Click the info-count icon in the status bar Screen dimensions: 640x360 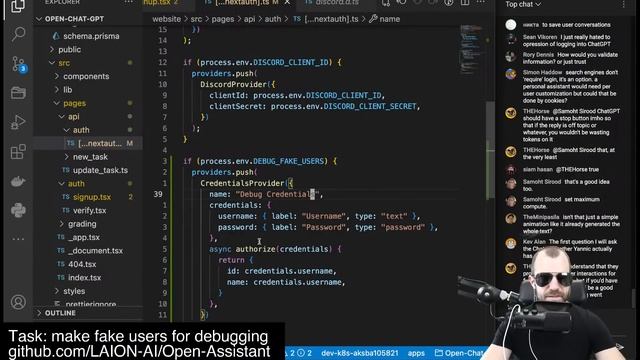300,353
